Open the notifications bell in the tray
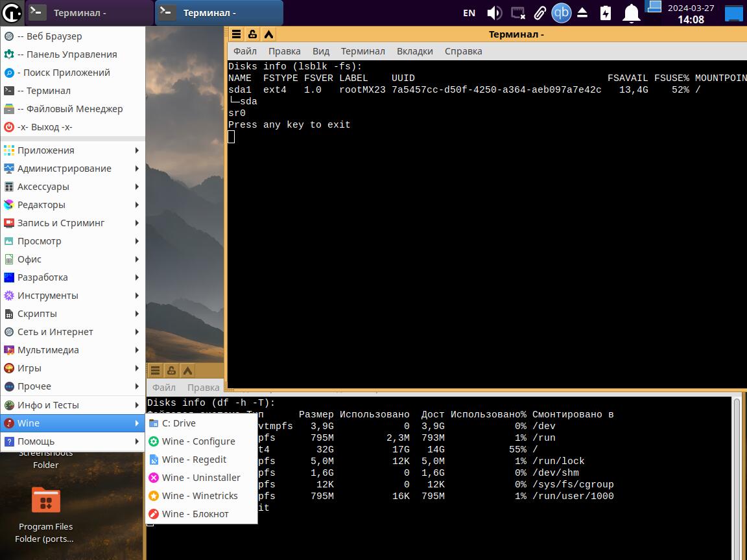Viewport: 747px width, 560px height. point(631,13)
